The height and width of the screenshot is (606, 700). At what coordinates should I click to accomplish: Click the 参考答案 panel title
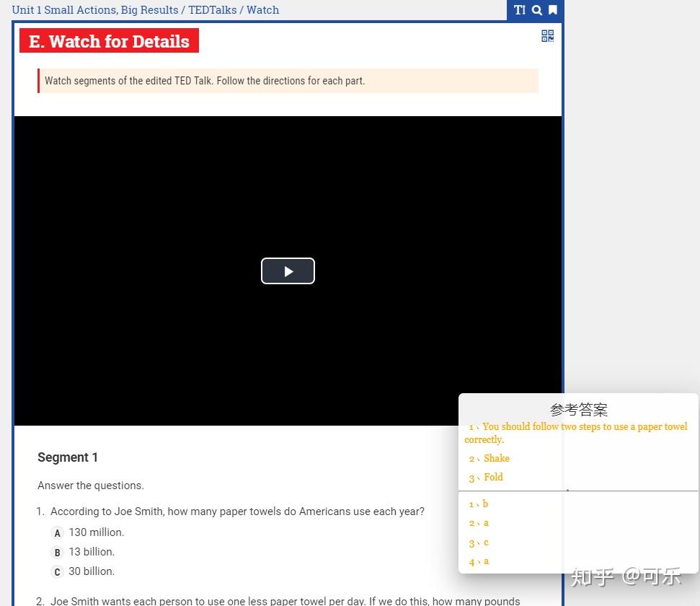(x=579, y=409)
